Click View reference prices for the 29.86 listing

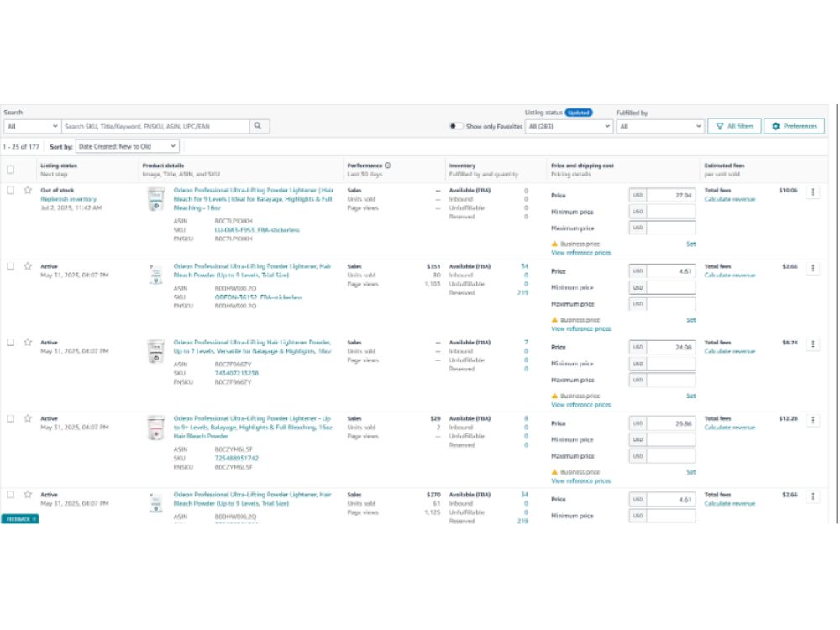coord(580,481)
